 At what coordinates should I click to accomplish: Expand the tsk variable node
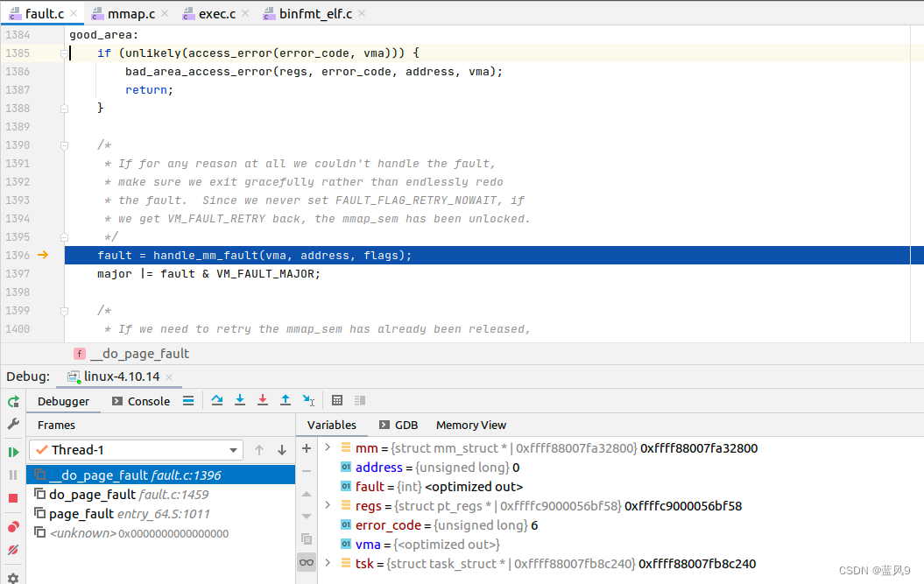tap(328, 563)
